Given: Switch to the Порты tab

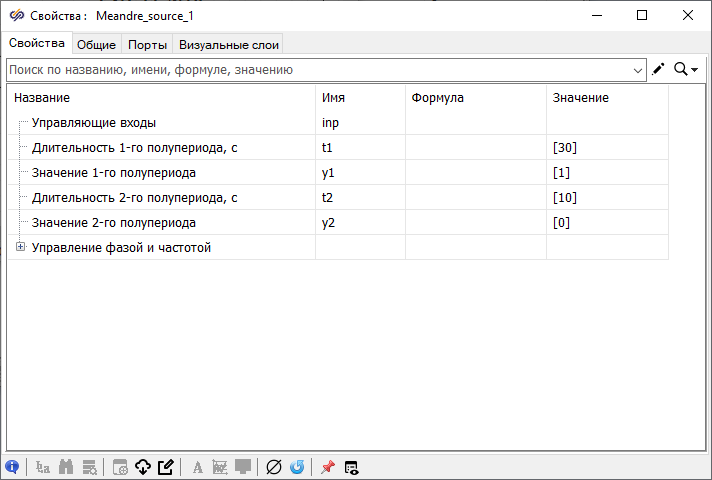Looking at the screenshot, I should point(148,44).
